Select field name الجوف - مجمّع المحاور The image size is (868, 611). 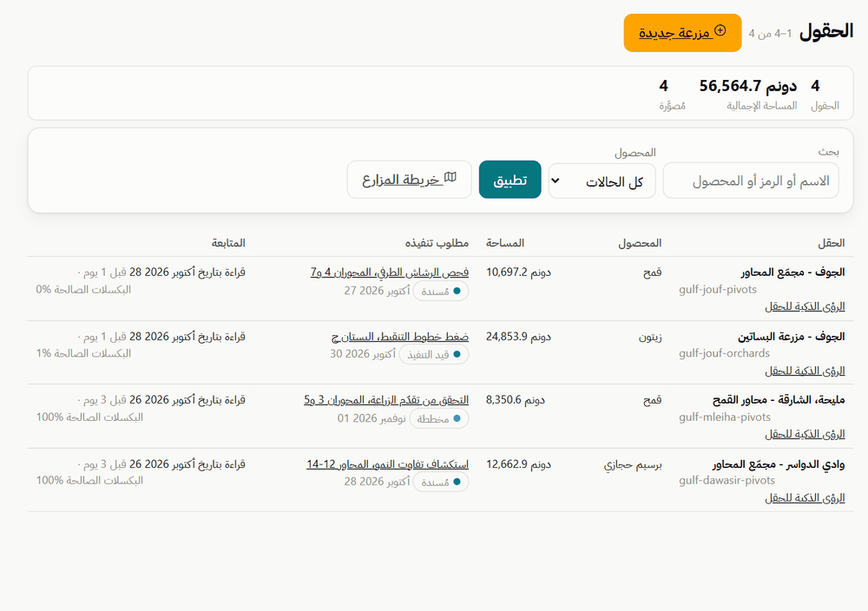pyautogui.click(x=792, y=273)
